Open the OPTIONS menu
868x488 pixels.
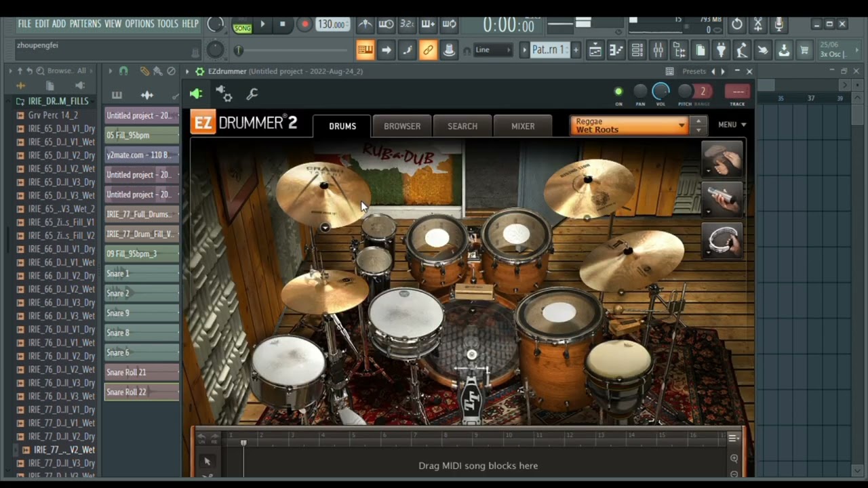pos(140,24)
